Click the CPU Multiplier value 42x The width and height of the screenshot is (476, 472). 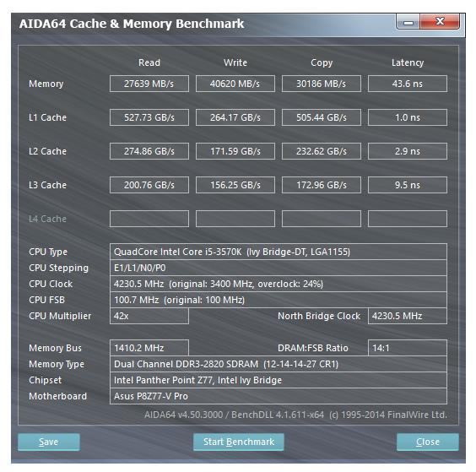coord(149,316)
